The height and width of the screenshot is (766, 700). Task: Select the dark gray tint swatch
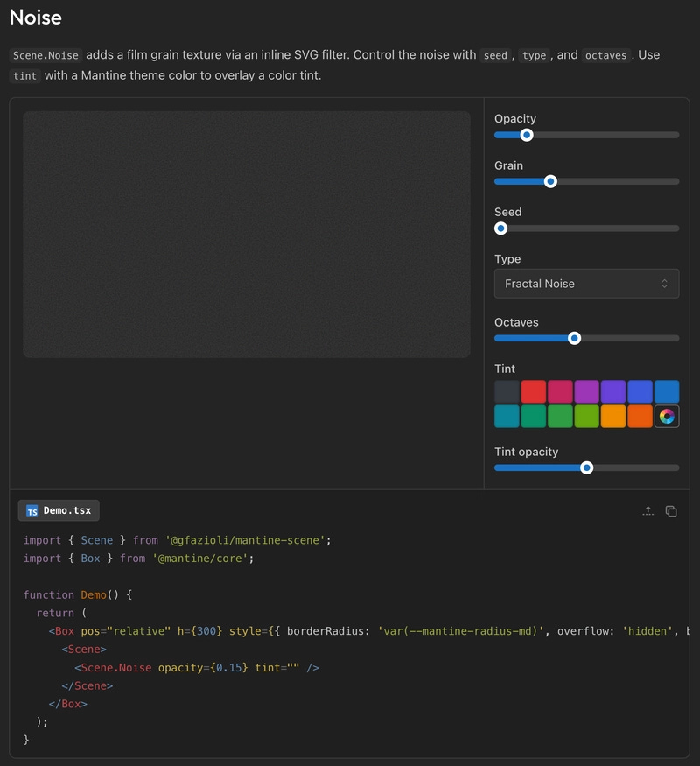[x=507, y=391]
